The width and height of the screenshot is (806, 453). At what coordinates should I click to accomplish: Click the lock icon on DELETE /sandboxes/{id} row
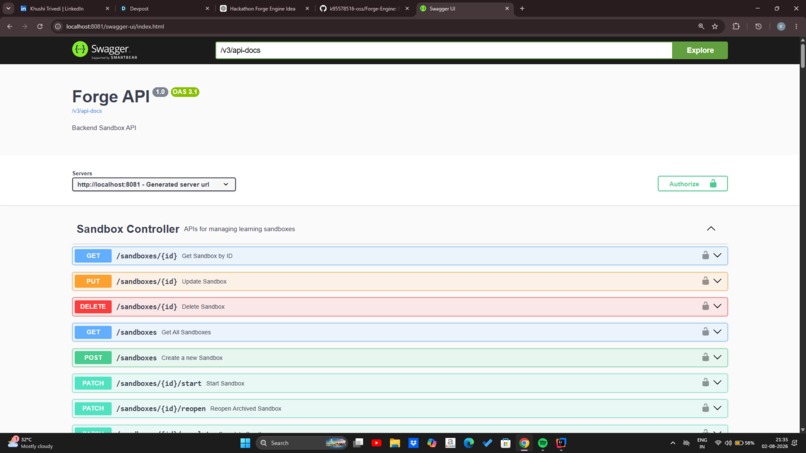coord(705,306)
